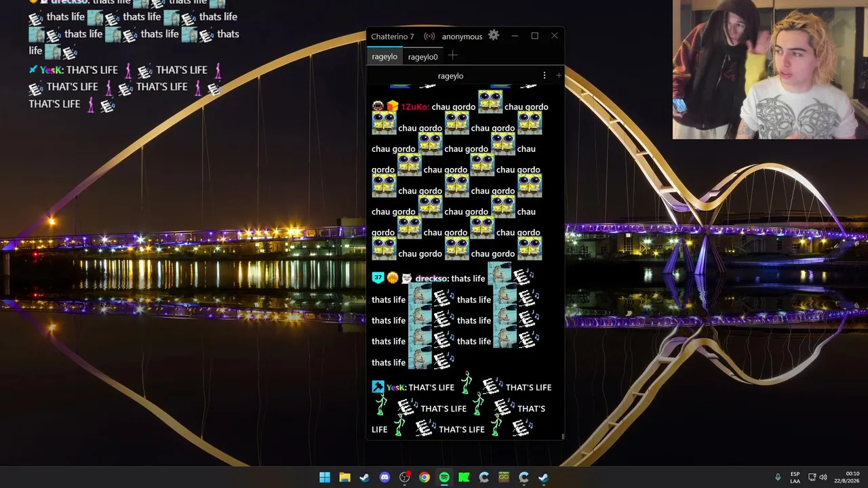The image size is (868, 488).
Task: Click the blue badge before YesK in Chatterino
Action: tap(378, 387)
